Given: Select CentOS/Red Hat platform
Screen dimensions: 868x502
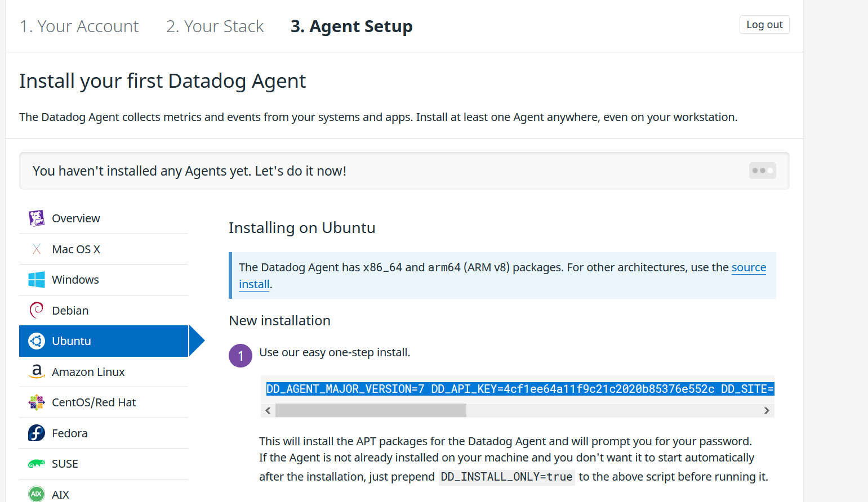Looking at the screenshot, I should point(104,402).
